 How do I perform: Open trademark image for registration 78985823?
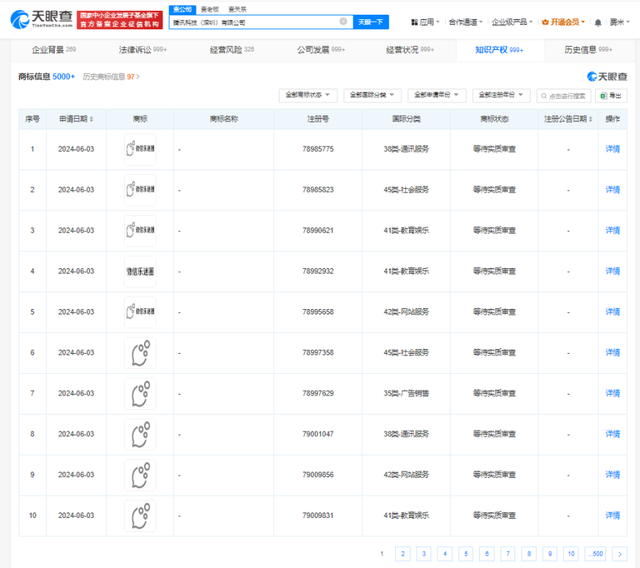140,190
